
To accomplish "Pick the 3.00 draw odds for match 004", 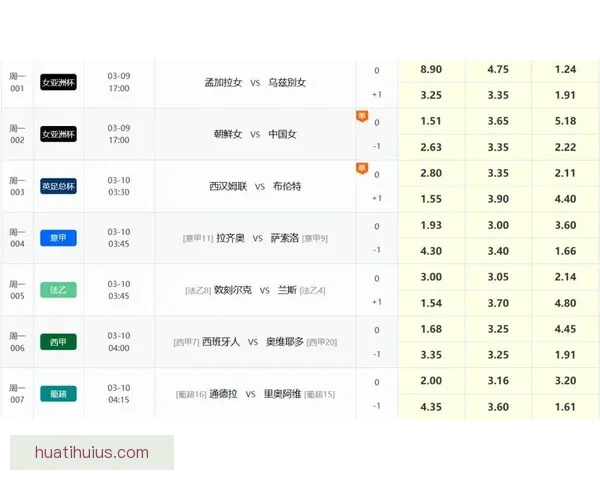I will tap(498, 225).
